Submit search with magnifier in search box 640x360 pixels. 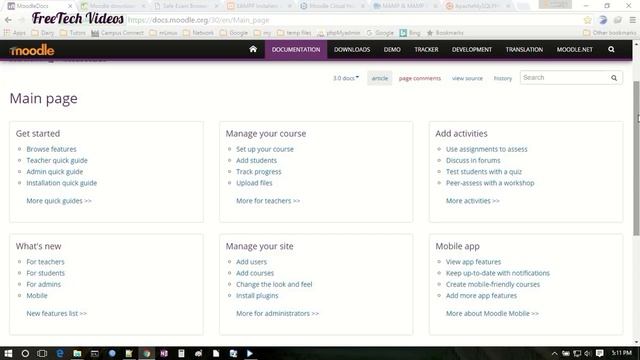point(614,78)
